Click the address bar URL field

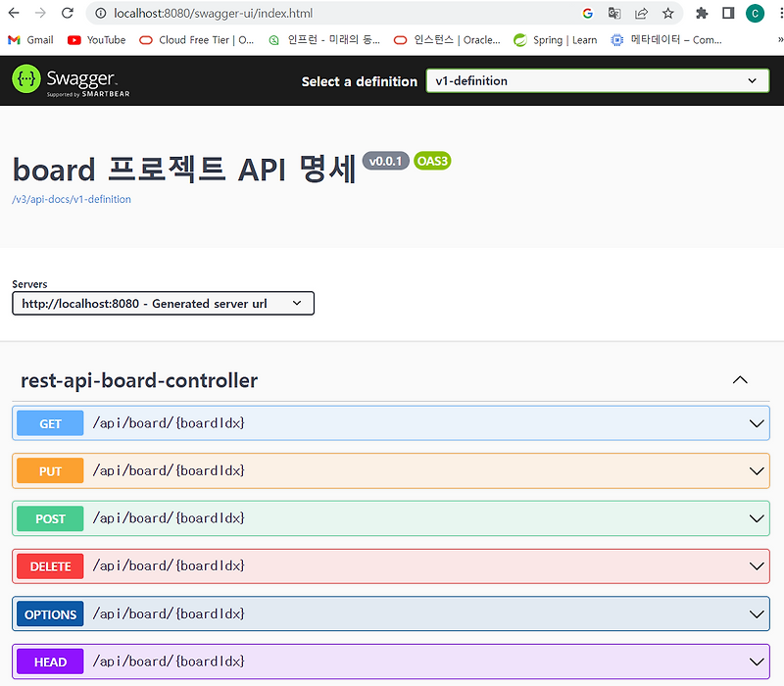pyautogui.click(x=340, y=14)
